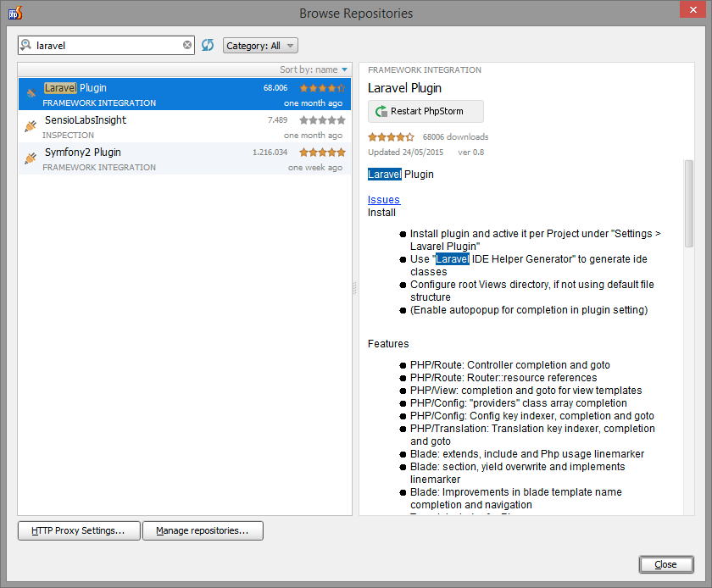Open Manage repositories dialog

point(203,530)
